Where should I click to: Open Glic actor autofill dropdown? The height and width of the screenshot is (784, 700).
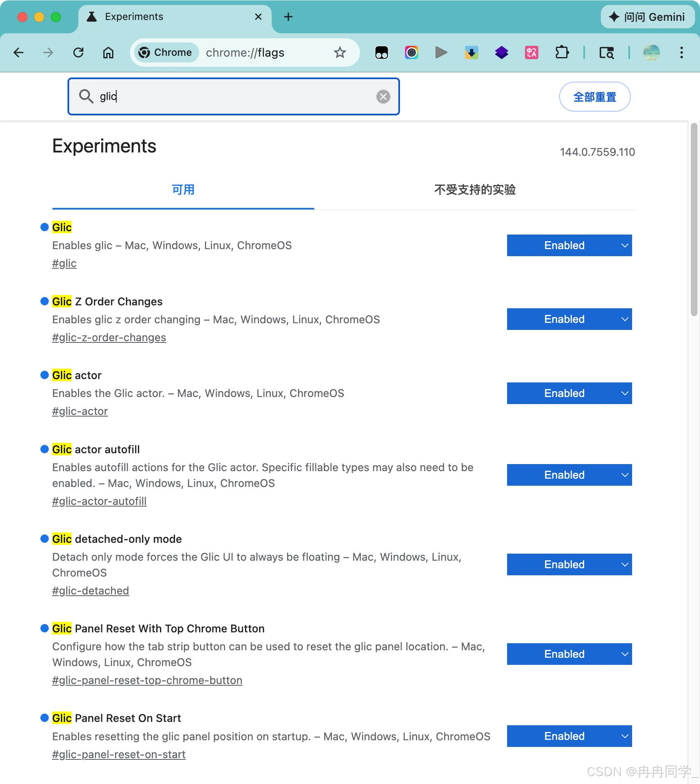pyautogui.click(x=569, y=475)
